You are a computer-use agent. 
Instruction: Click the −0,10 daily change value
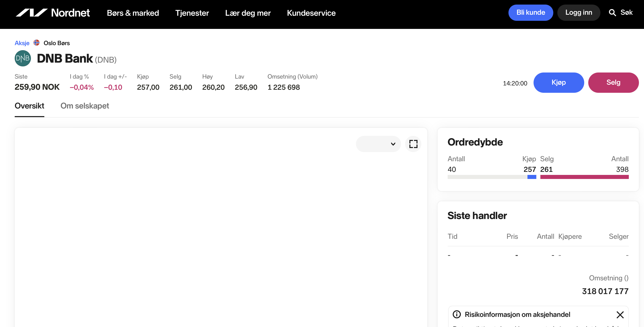(x=113, y=87)
